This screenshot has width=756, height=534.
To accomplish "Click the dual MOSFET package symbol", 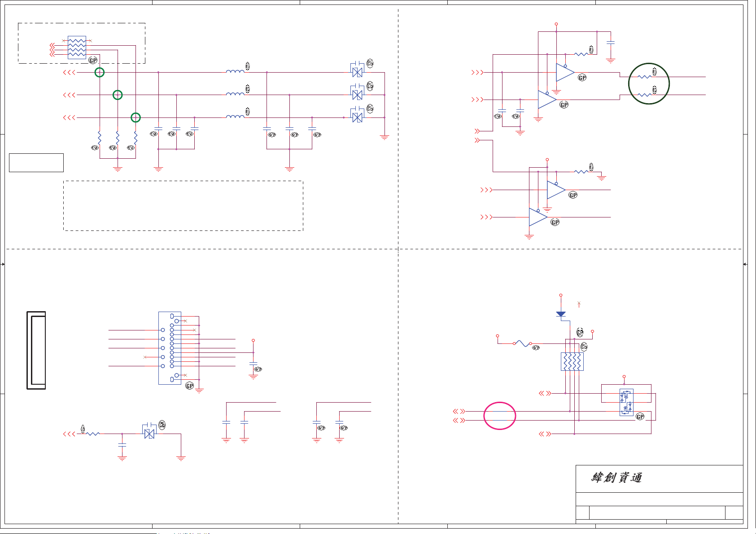I will click(626, 402).
